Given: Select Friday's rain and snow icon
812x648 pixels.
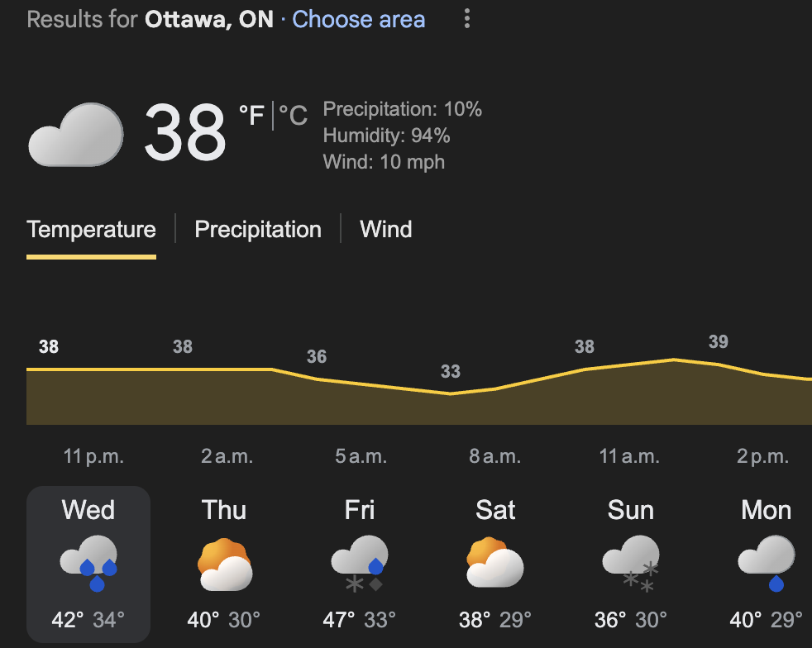Looking at the screenshot, I should (360, 564).
